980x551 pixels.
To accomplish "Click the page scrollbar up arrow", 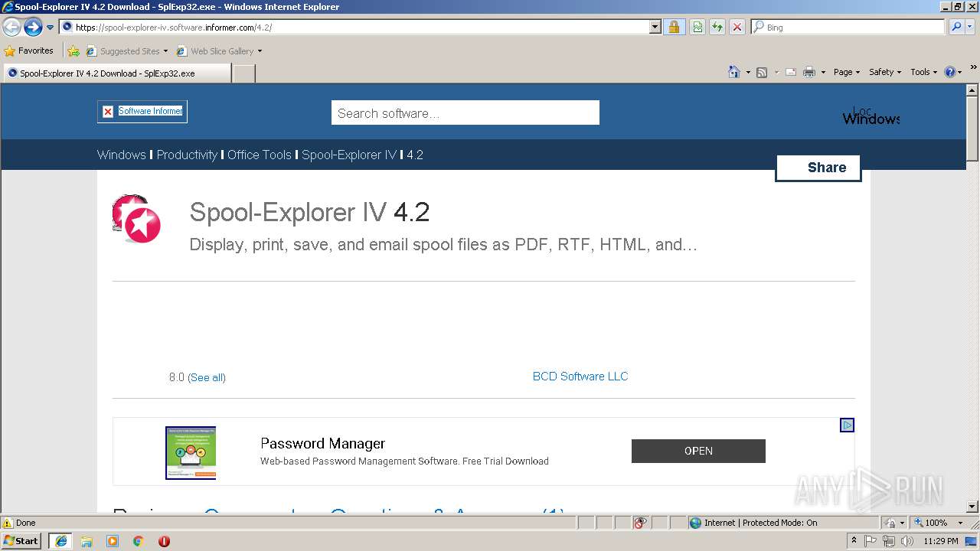I will [x=972, y=90].
